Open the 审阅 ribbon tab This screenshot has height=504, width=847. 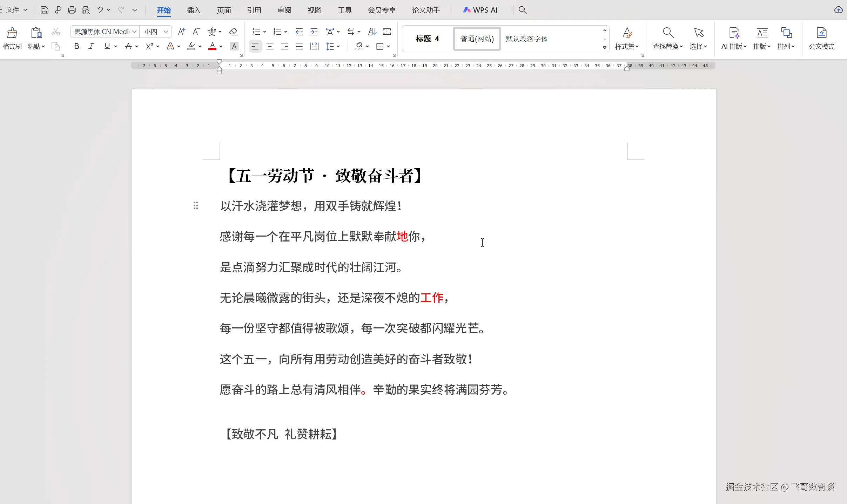pyautogui.click(x=284, y=10)
